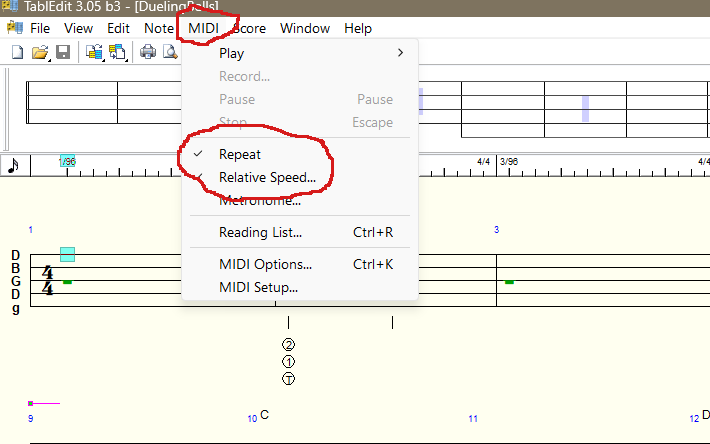The image size is (710, 444).
Task: Open the Reading List dialog
Action: pos(260,233)
